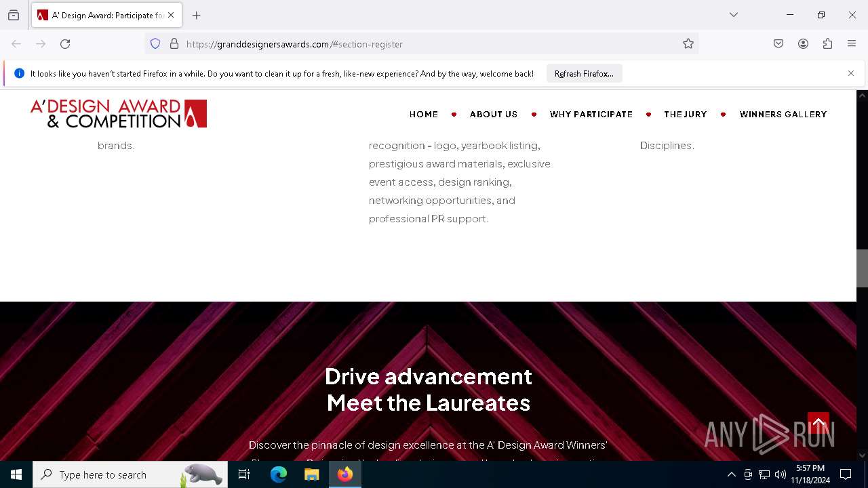The height and width of the screenshot is (488, 868).
Task: Open Windows Start menu
Action: click(16, 474)
